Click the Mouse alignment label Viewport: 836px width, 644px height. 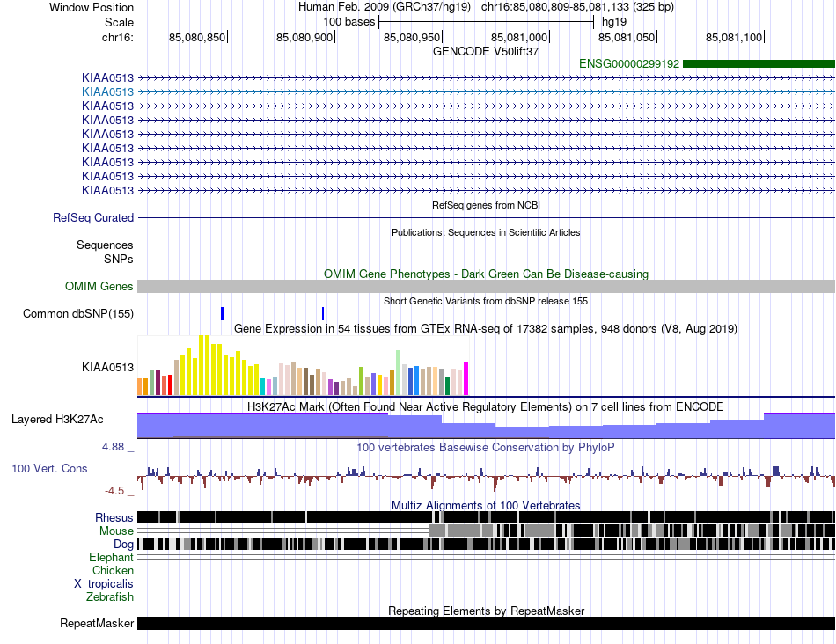116,531
